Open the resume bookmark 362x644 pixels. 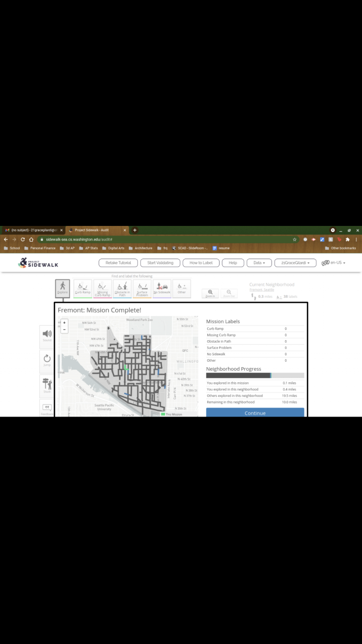tap(221, 248)
